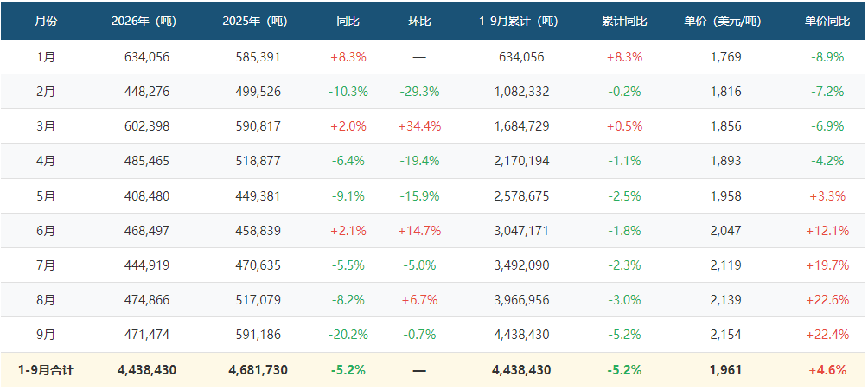Click the cumulative value 3,966,956
Screen dimensions: 868x390
point(521,300)
